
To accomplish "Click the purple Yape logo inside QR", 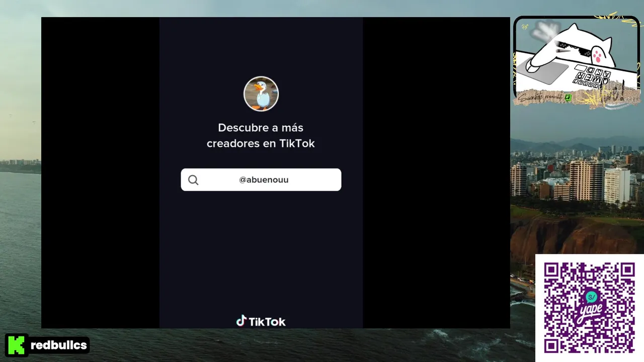I will (x=590, y=307).
